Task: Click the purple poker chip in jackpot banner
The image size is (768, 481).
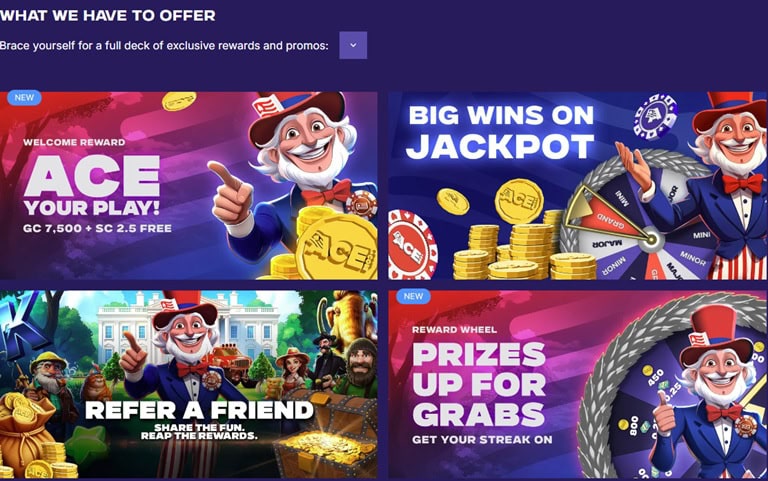Action: click(x=655, y=117)
